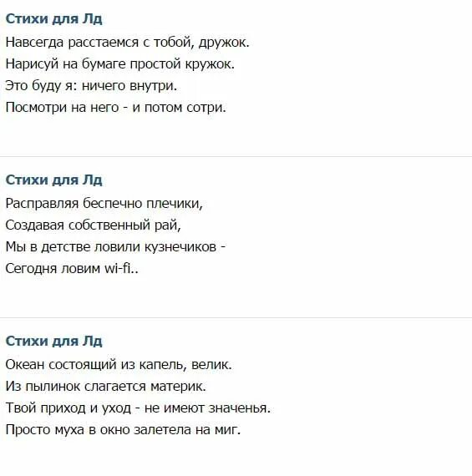Viewport: 472px width, 476px height.
Task: Click the divider line below second post
Action: 236,318
